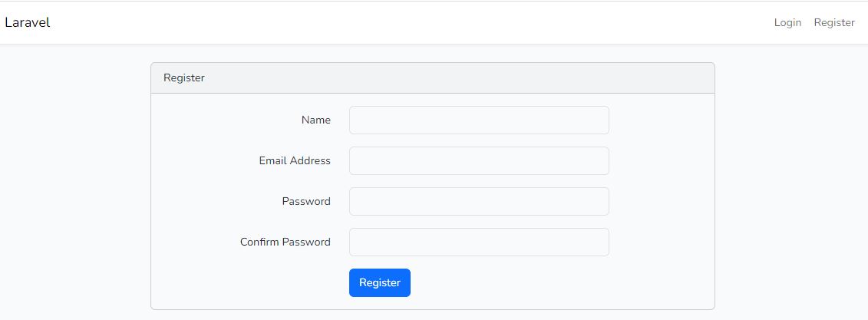Click the Confirm Password label text
Screen dimensions: 868x320
[x=285, y=242]
